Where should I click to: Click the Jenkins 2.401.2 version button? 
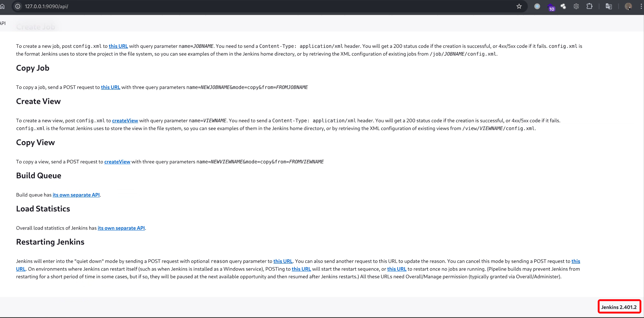coord(619,307)
